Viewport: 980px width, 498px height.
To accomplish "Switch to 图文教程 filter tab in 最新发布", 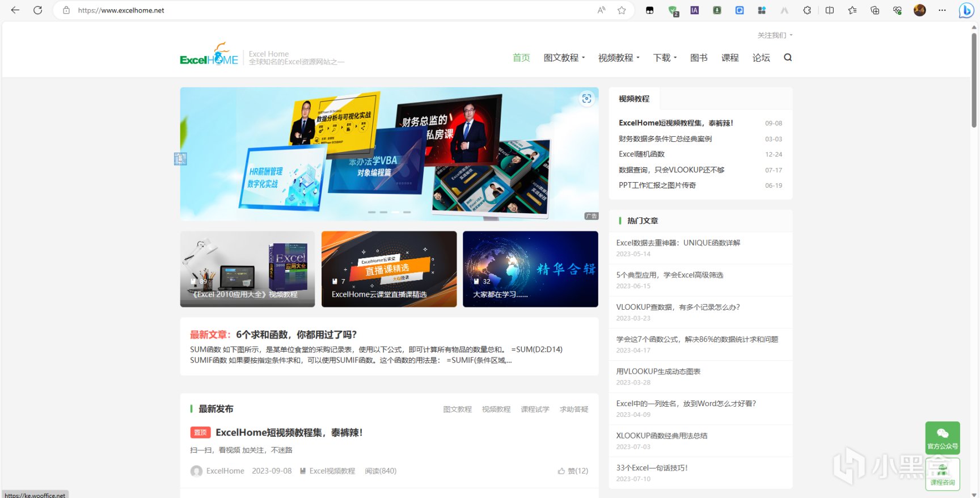I will click(457, 409).
